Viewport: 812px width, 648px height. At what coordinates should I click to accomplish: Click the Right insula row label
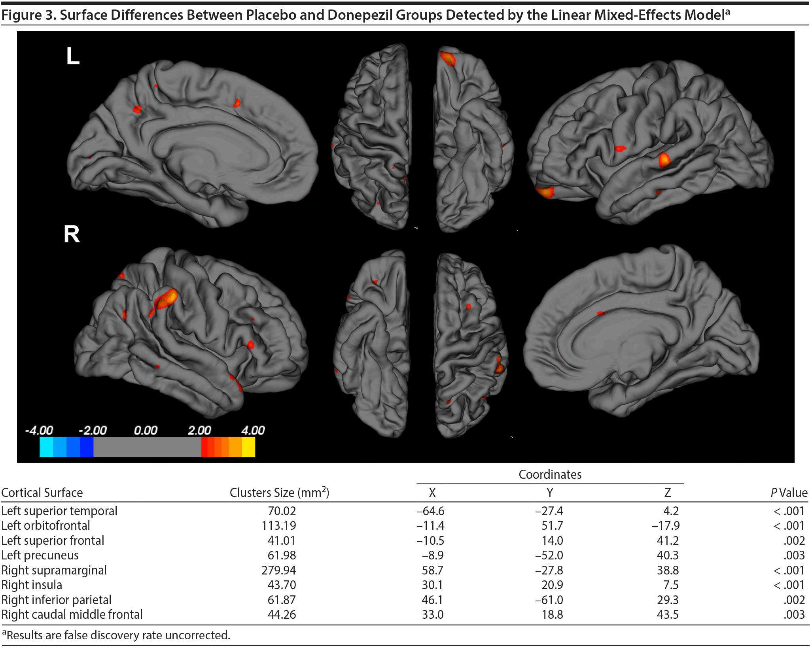tap(32, 585)
